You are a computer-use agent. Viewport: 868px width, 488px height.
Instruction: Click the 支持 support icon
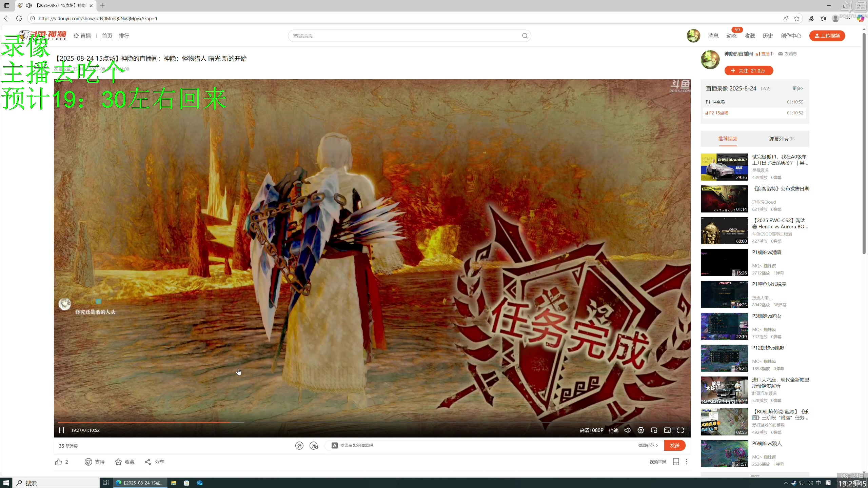pyautogui.click(x=88, y=462)
